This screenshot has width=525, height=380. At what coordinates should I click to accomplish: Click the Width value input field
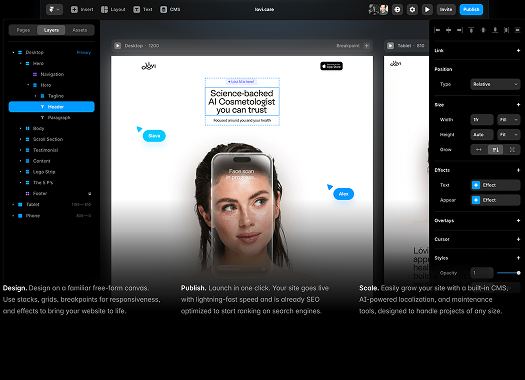482,120
